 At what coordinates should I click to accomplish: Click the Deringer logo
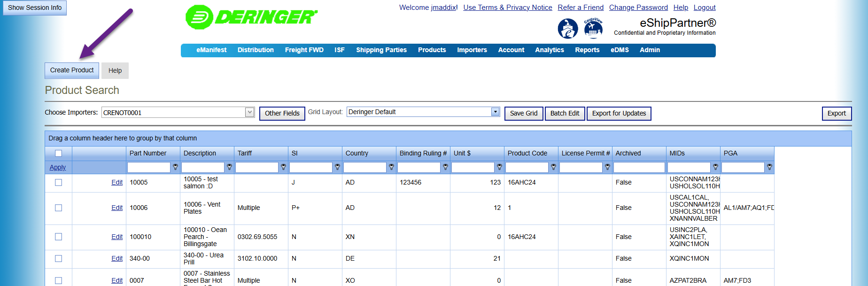pyautogui.click(x=251, y=17)
